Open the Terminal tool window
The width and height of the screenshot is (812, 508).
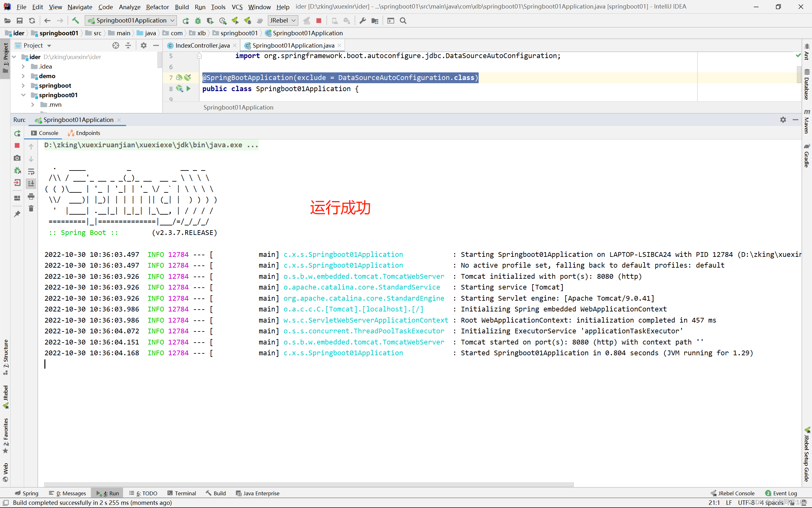click(181, 493)
